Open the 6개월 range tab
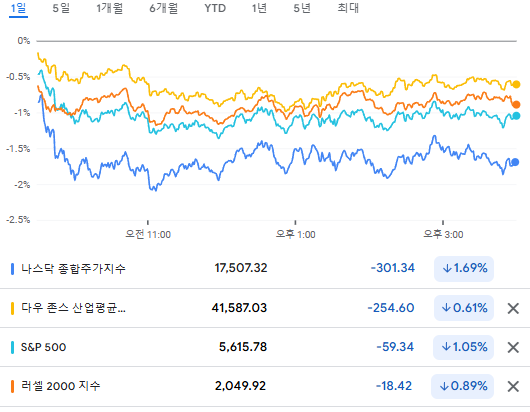 click(164, 8)
